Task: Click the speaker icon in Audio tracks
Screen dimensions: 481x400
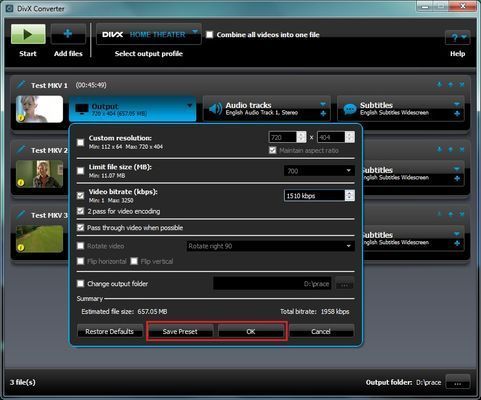Action: (x=215, y=109)
